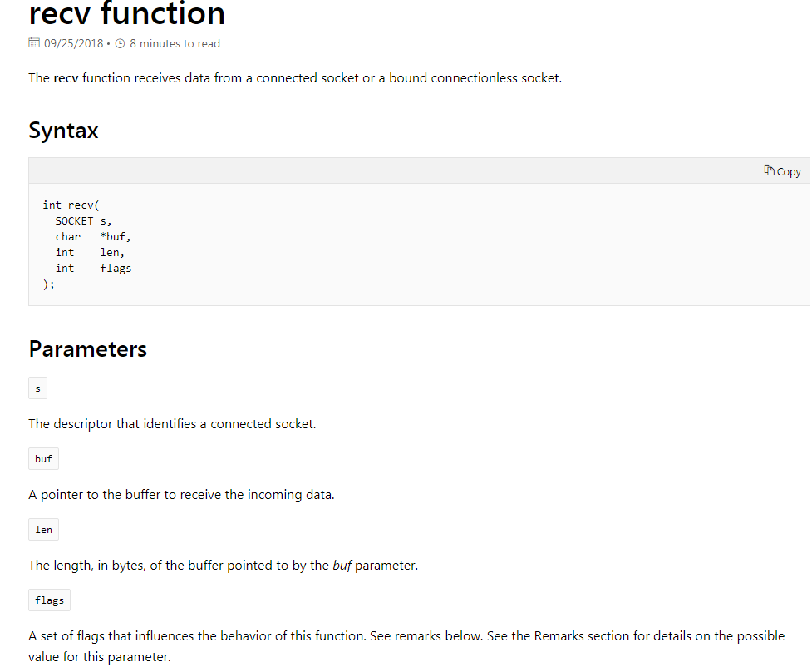Image resolution: width=812 pixels, height=667 pixels.
Task: Click the "len" parameter name label
Action: click(x=43, y=530)
